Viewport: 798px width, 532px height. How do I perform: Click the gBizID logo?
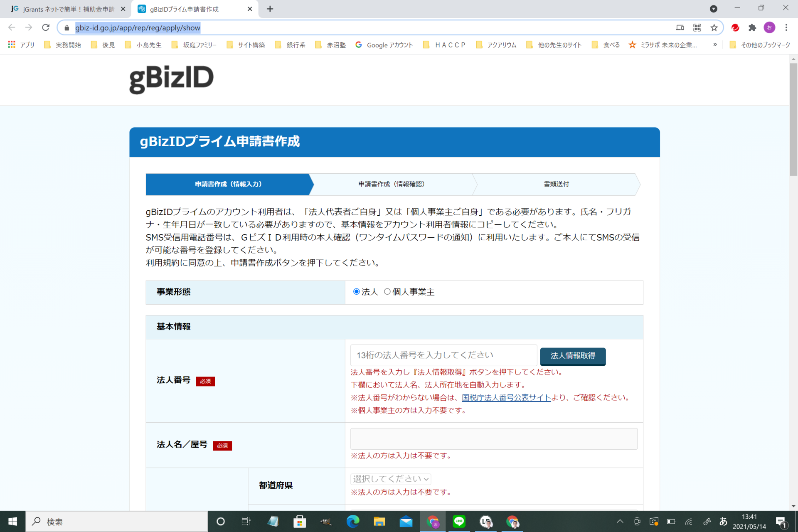[x=171, y=79]
